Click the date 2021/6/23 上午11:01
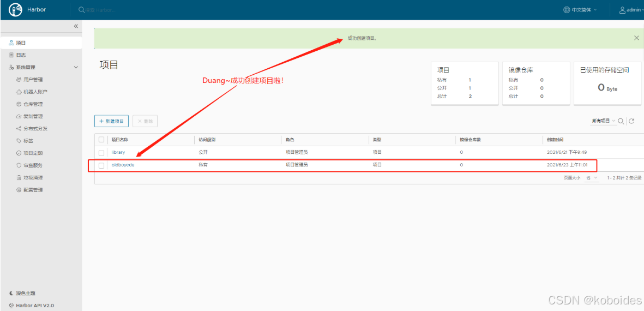This screenshot has width=644, height=311. point(567,165)
